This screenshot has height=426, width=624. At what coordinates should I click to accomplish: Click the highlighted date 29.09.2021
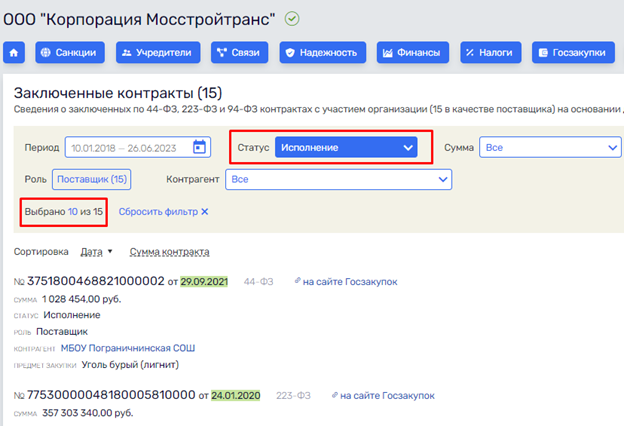[x=204, y=281]
